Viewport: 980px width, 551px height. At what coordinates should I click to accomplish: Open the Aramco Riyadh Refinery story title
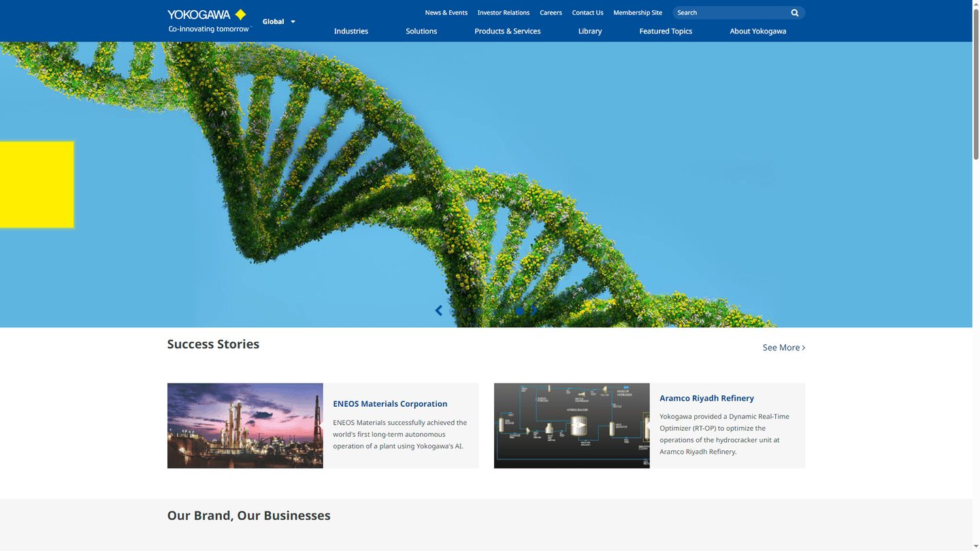[x=706, y=399]
